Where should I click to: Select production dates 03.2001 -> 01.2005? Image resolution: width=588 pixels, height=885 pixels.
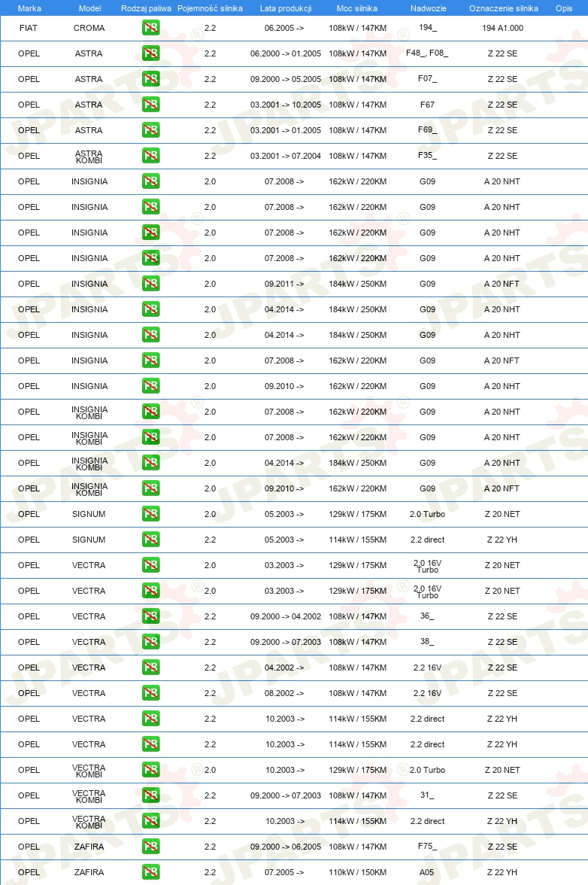click(285, 129)
